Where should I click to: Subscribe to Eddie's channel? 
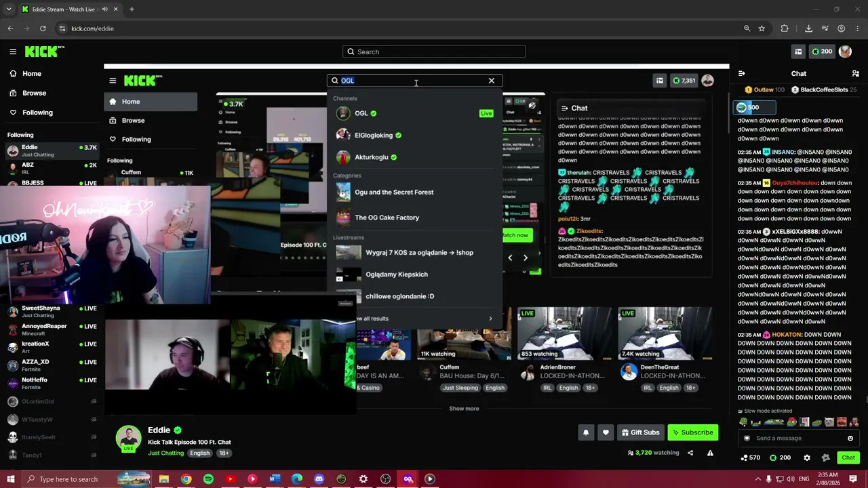pyautogui.click(x=692, y=432)
